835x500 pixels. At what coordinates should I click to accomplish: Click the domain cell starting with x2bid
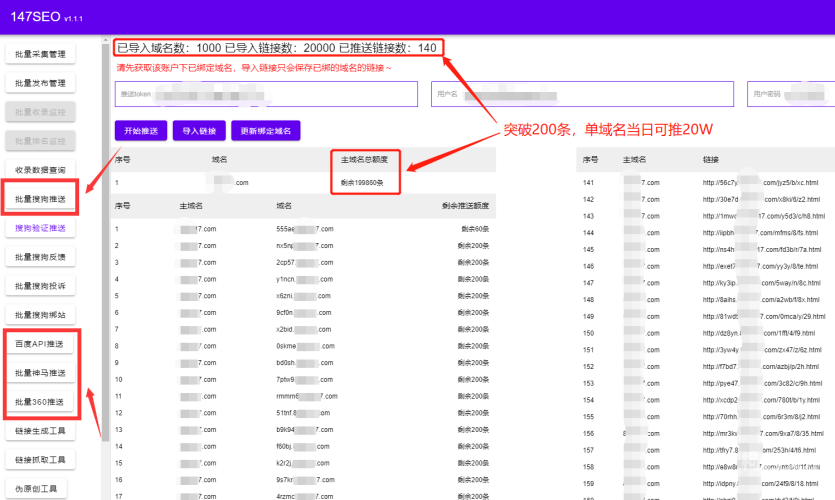(x=304, y=330)
